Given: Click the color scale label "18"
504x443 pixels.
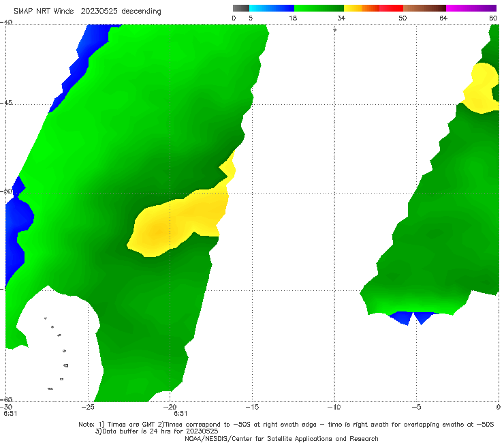Looking at the screenshot, I should pos(293,18).
